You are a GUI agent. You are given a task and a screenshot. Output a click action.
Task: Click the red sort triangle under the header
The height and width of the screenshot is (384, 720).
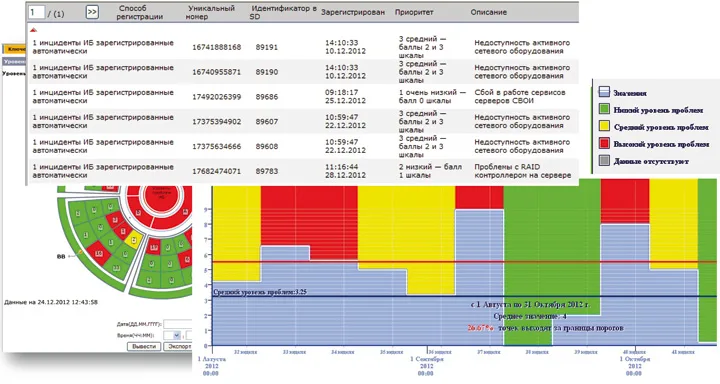[x=33, y=30]
